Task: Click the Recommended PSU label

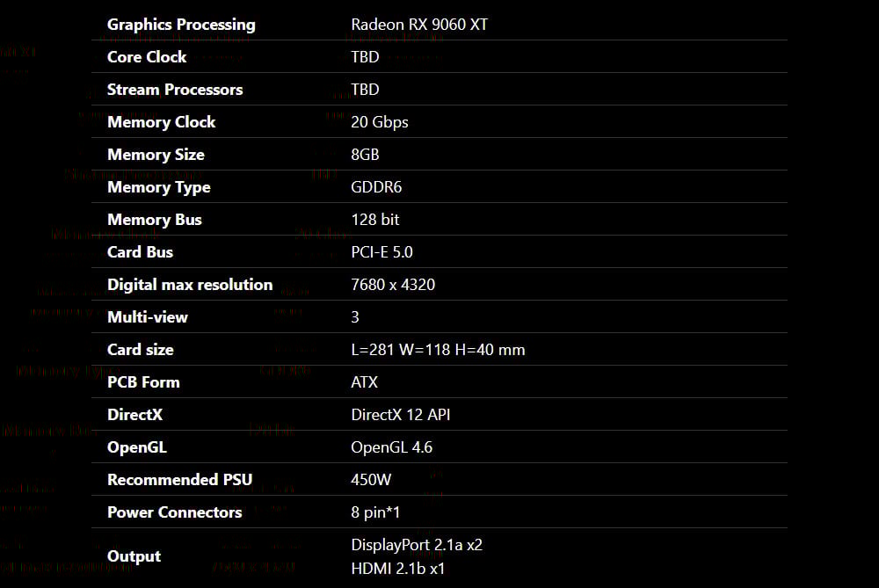Action: point(179,480)
